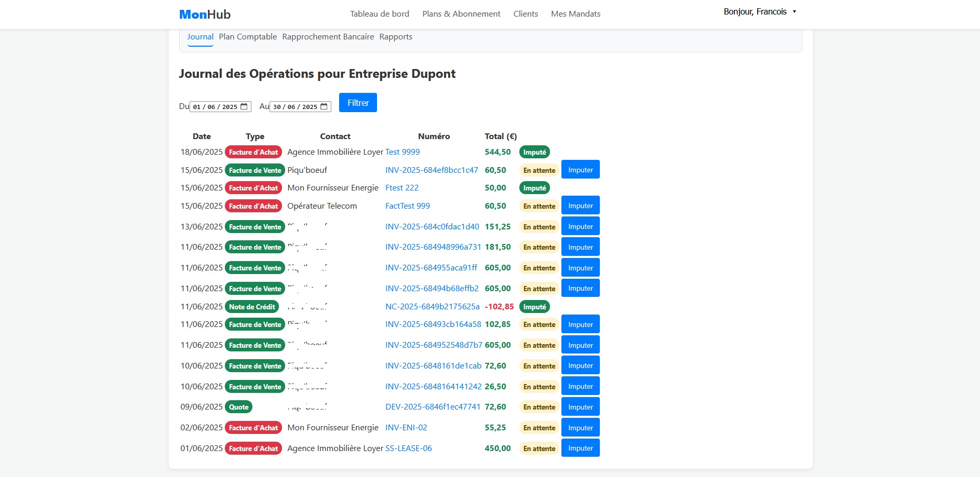Navigate to the Clients section
This screenshot has height=477, width=980.
click(526, 13)
